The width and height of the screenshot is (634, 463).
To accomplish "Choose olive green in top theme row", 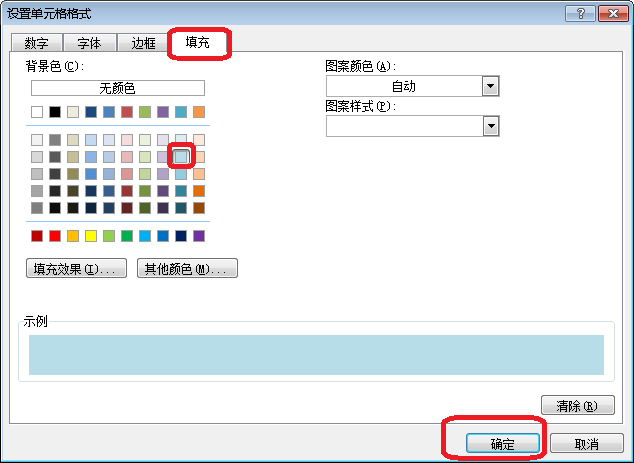I will click(145, 112).
